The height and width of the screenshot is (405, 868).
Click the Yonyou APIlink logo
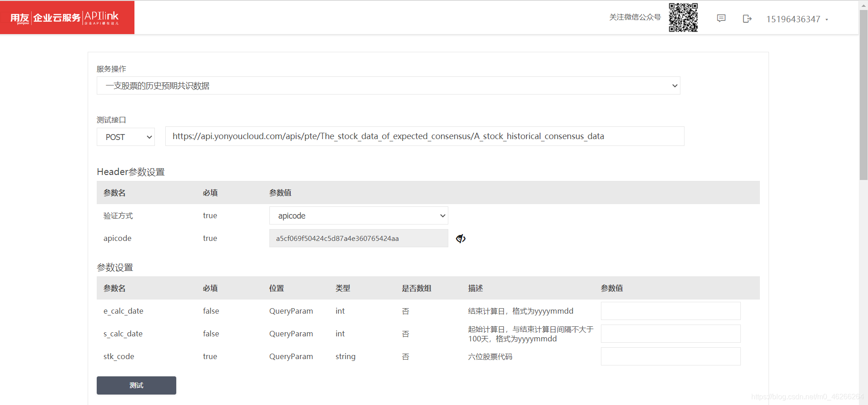click(x=67, y=17)
